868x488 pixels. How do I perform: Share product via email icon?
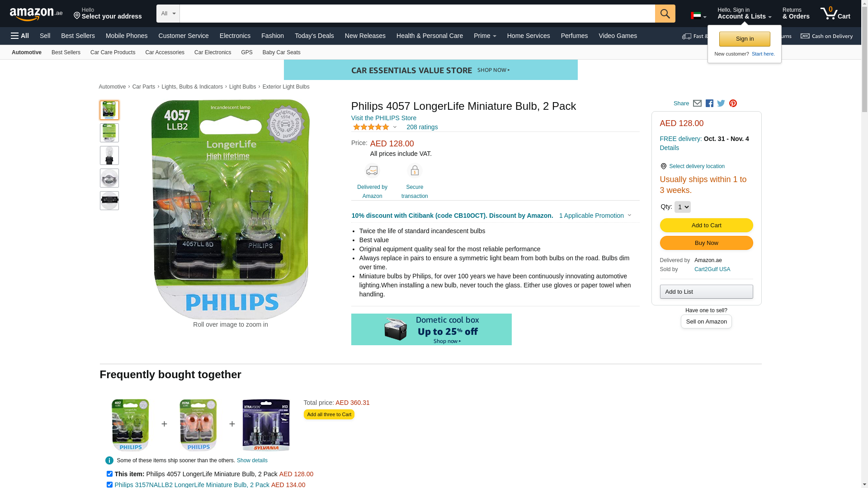point(697,103)
